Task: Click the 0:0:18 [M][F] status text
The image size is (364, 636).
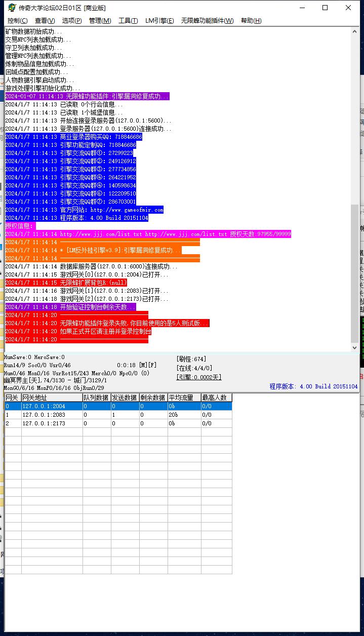Action: point(137,365)
